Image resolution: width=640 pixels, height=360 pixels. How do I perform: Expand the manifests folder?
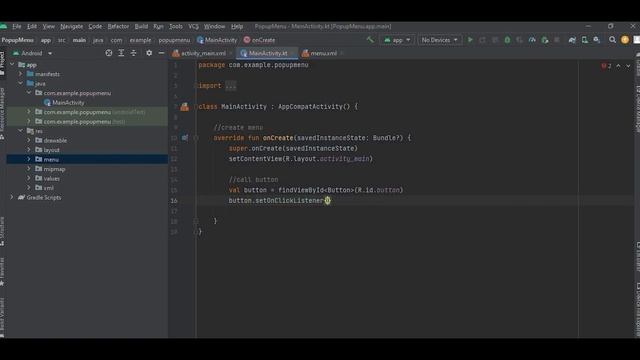(x=20, y=74)
